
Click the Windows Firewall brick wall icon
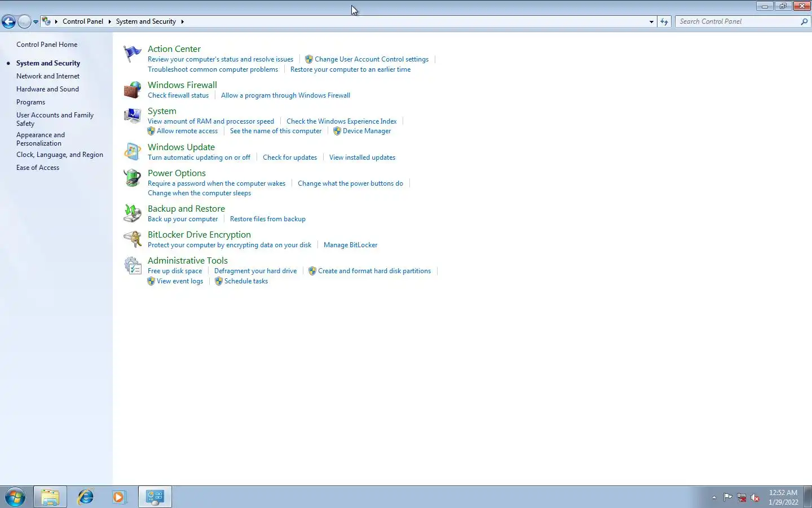[x=133, y=90]
